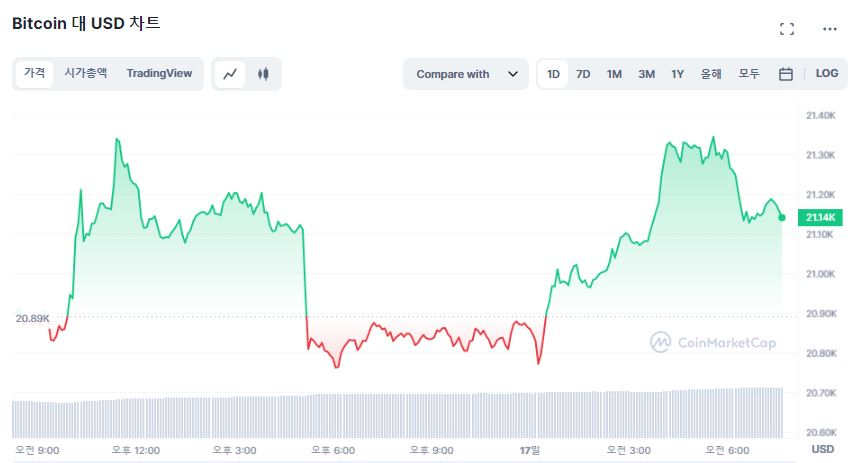Enter fullscreen chart mode
Viewport: 851px width, 463px height.
[786, 29]
